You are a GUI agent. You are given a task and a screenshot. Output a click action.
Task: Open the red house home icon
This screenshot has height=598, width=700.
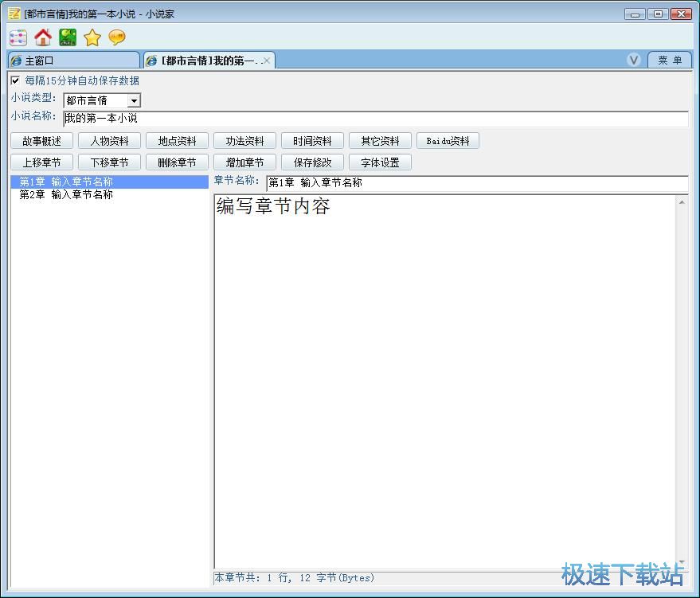pyautogui.click(x=43, y=37)
